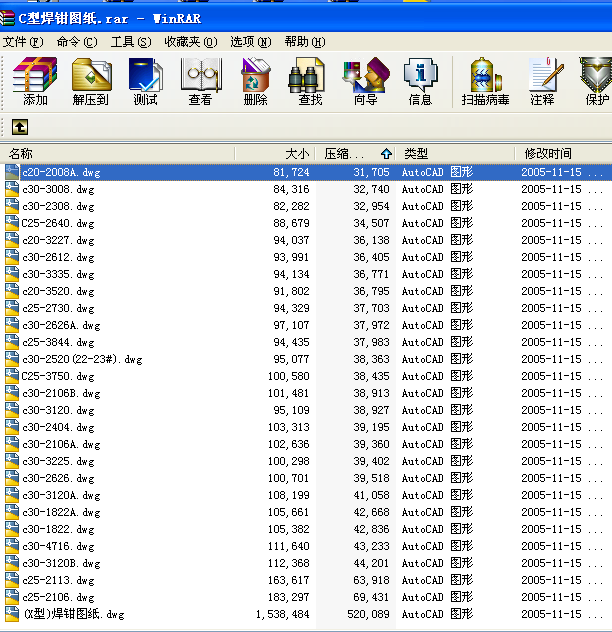The height and width of the screenshot is (632, 612).
Task: Click the 测试 (Test) toolbar icon
Action: tap(146, 75)
